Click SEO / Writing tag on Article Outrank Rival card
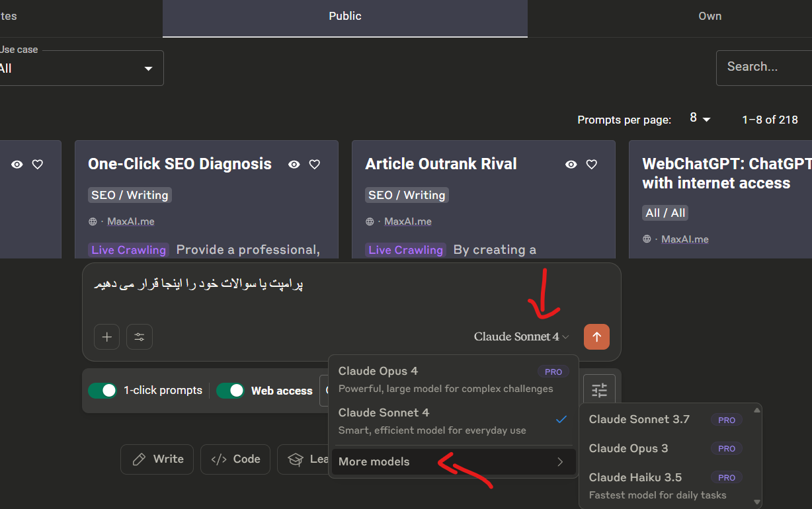Image resolution: width=812 pixels, height=509 pixels. 407,195
